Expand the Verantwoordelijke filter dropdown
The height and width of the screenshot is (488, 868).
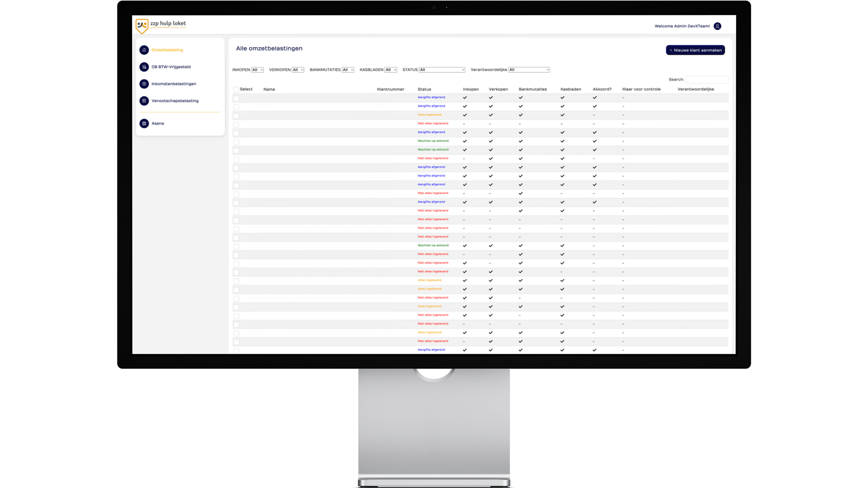click(529, 70)
